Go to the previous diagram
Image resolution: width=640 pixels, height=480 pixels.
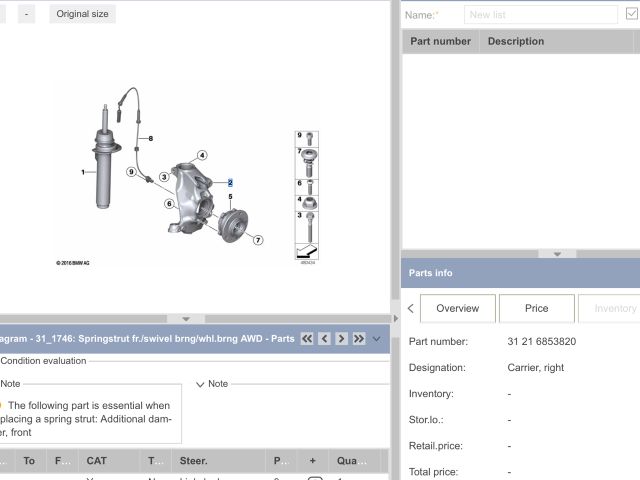point(324,339)
